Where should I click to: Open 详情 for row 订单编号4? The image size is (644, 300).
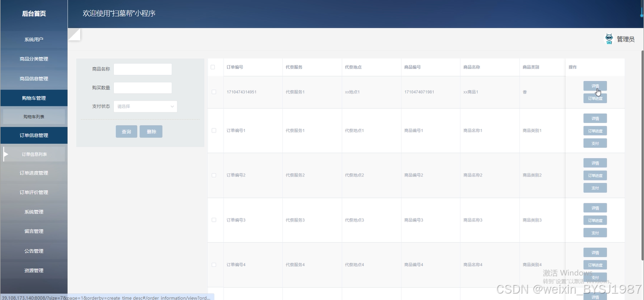point(595,253)
